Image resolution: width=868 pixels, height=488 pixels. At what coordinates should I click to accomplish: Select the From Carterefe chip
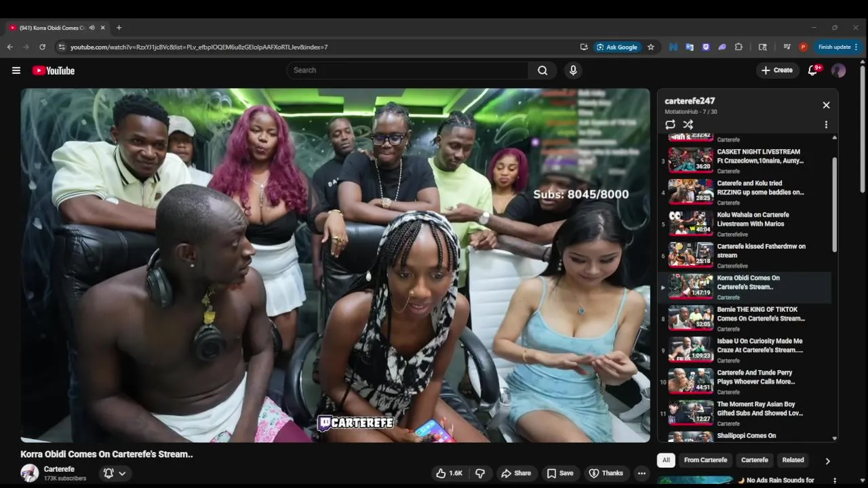click(x=705, y=460)
